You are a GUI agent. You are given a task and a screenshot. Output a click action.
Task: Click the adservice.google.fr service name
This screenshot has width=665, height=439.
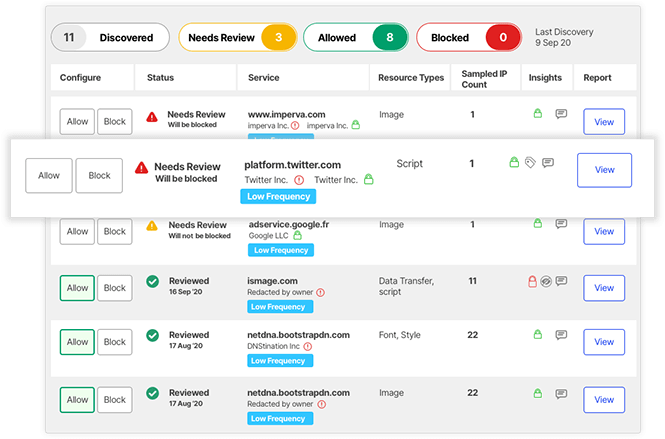289,224
